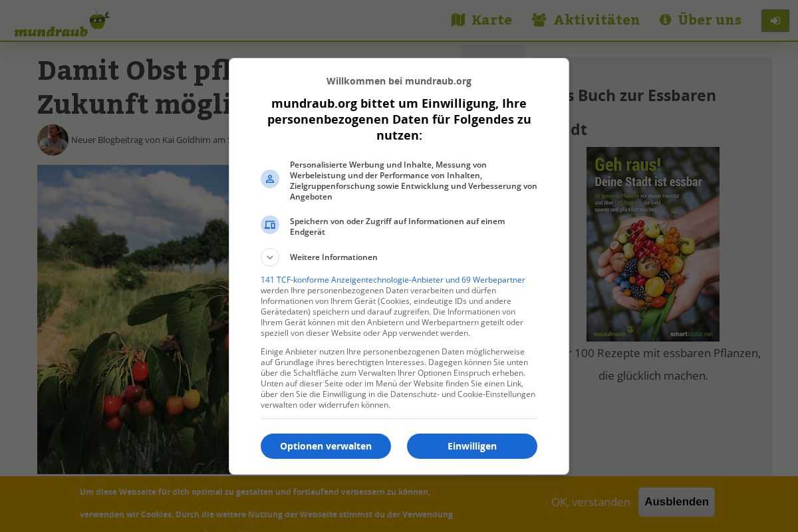The image size is (798, 532).
Task: Click the green login arrow icon
Action: (x=775, y=21)
